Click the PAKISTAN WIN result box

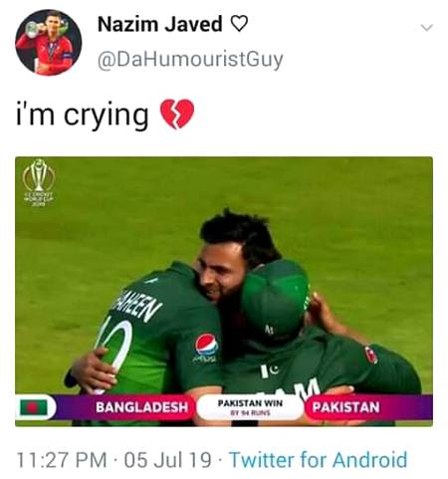click(250, 407)
